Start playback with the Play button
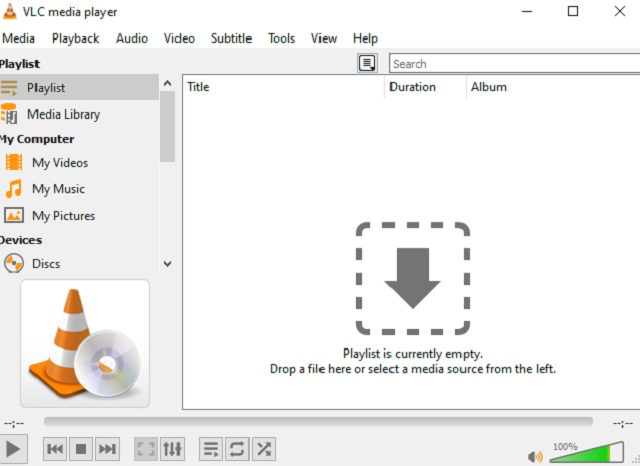This screenshot has width=640, height=466. tap(13, 449)
